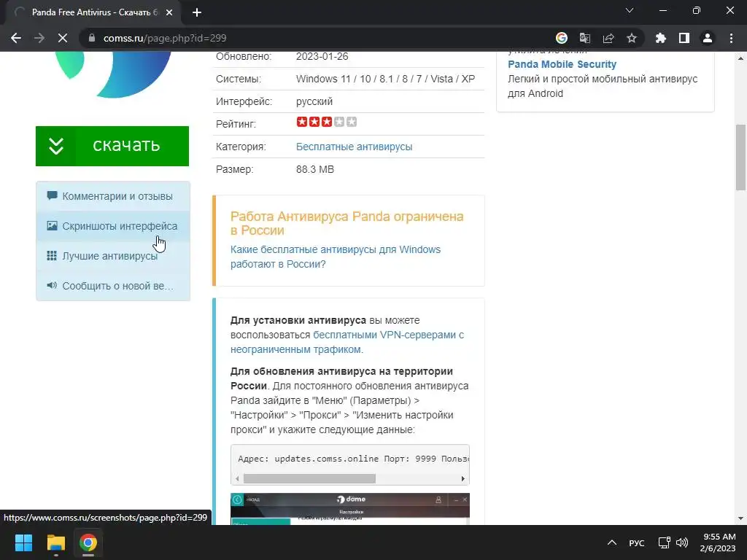This screenshot has width=747, height=560.
Task: Open Какие бесплатные антивирусы для Windows link
Action: 336,257
